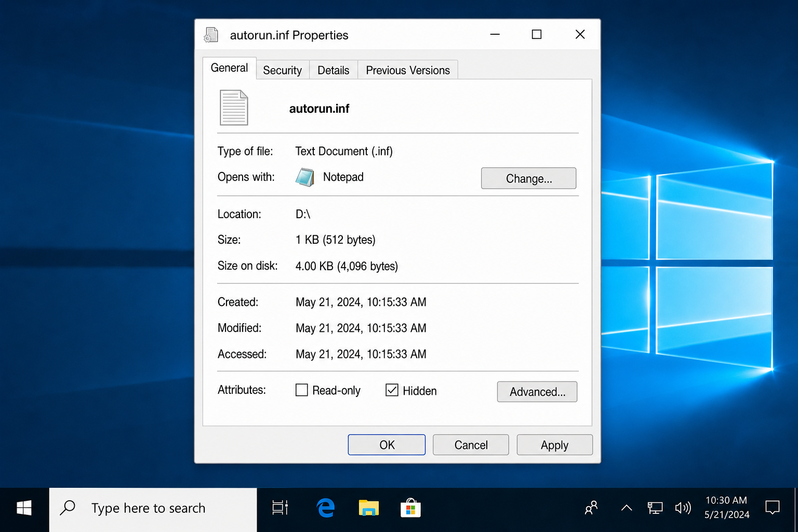The height and width of the screenshot is (532, 798).
Task: Minimize the Properties window
Action: (495, 34)
